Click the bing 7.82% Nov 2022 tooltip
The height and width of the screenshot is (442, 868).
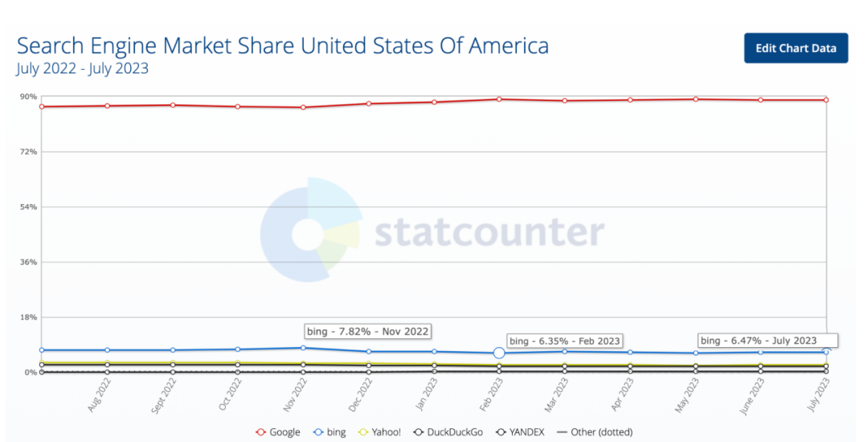coord(368,331)
